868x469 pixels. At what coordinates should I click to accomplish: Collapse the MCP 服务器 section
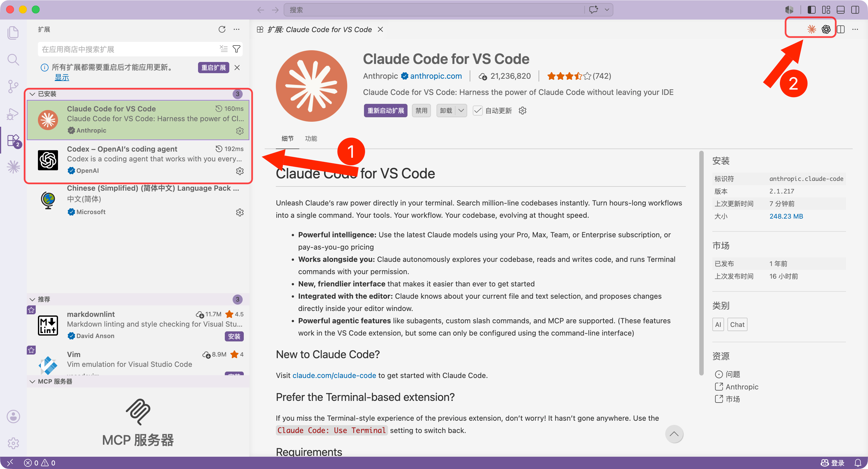[32, 381]
